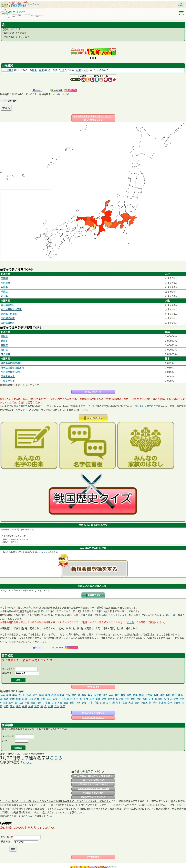This screenshot has height=868, width=186.
Task: Open the bottom 検索方法 dropdown
Action: [26, 842]
